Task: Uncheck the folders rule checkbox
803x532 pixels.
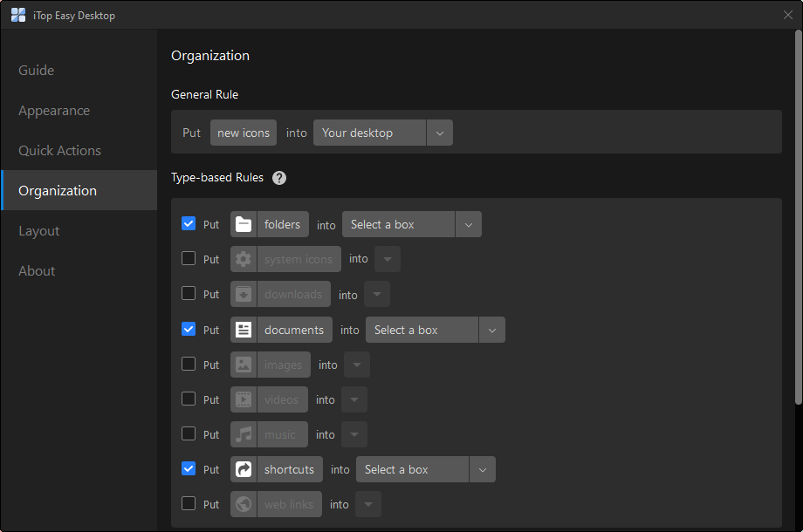Action: coord(189,224)
